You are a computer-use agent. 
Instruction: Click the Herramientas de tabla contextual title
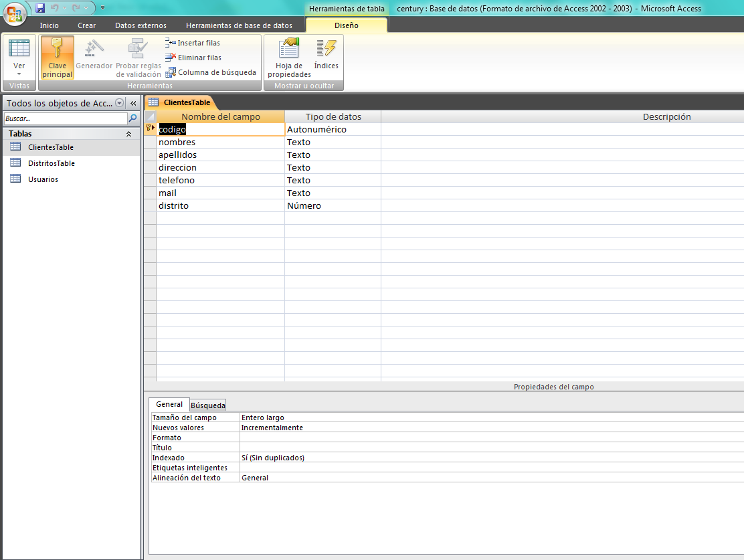click(347, 9)
